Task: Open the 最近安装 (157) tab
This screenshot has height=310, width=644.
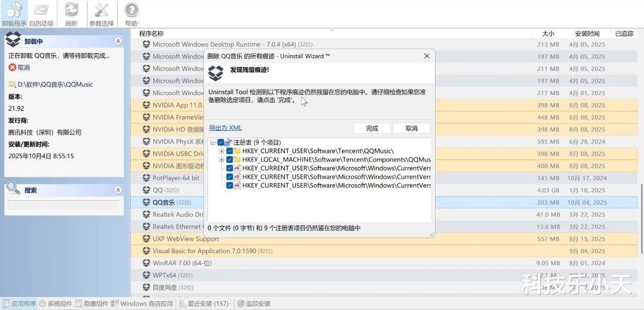Action: click(x=204, y=303)
